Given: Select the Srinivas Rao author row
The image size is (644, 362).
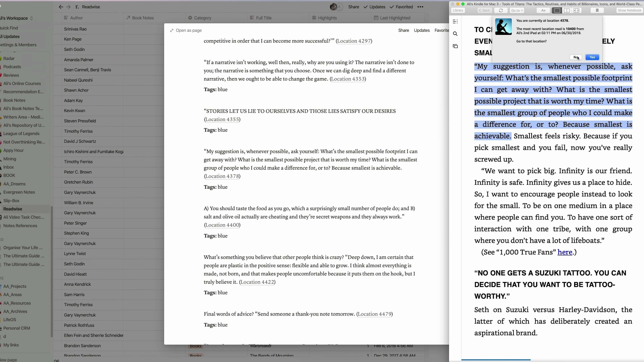Looking at the screenshot, I should coord(75,29).
